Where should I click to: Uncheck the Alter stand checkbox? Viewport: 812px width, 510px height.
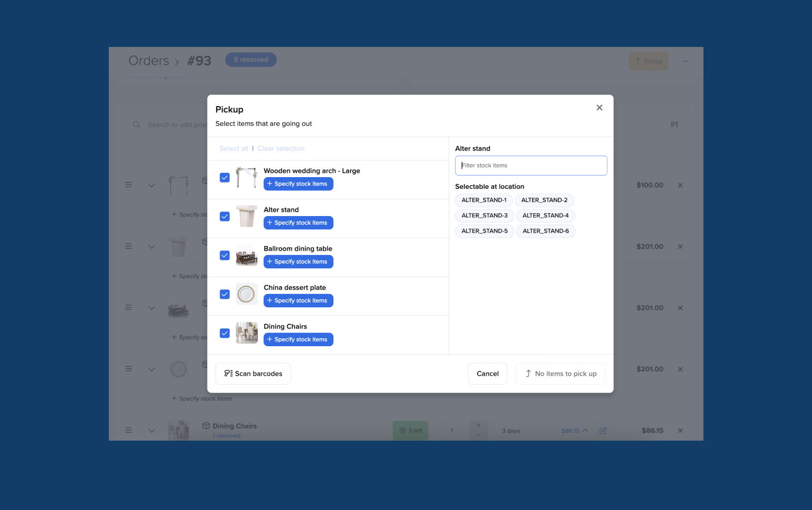pos(225,217)
